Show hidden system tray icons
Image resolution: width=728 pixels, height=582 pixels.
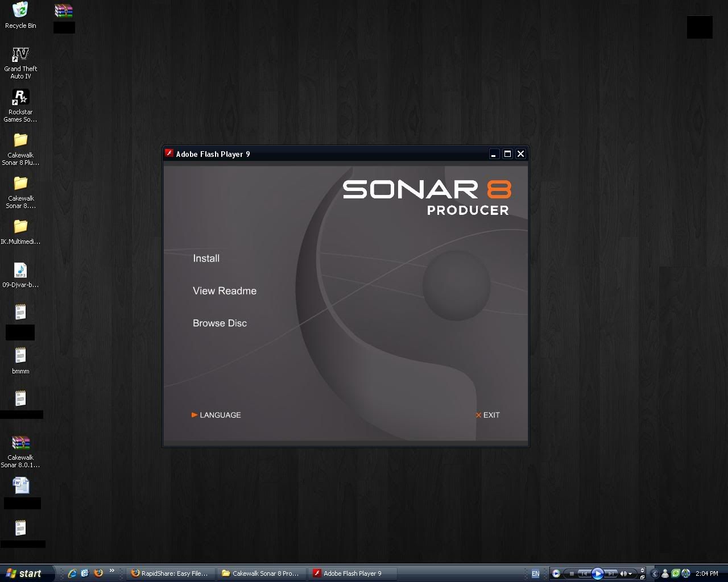point(655,573)
